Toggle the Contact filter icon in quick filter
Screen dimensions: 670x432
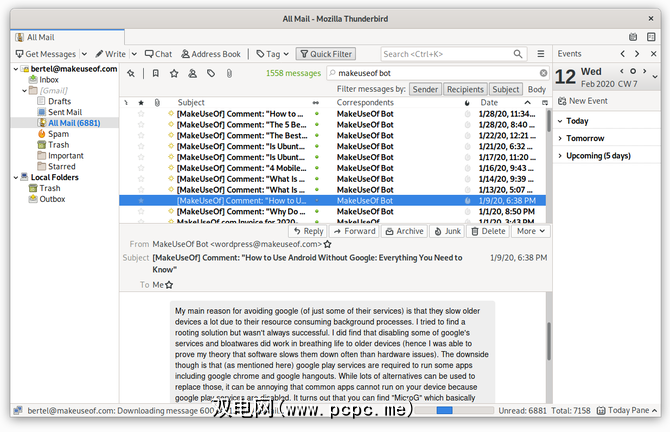tap(193, 73)
